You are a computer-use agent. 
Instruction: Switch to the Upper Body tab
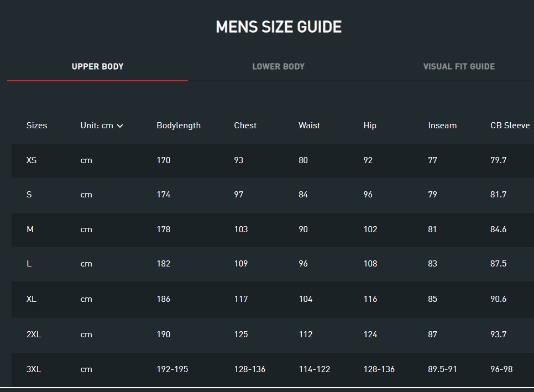point(97,66)
